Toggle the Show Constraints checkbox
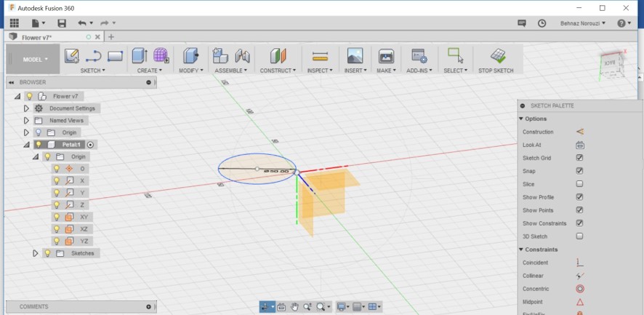 579,223
